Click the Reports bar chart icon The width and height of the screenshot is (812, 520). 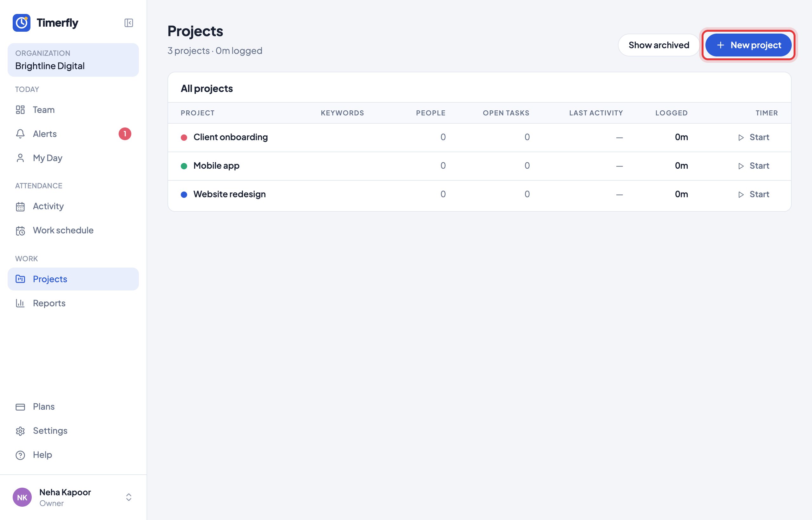20,303
